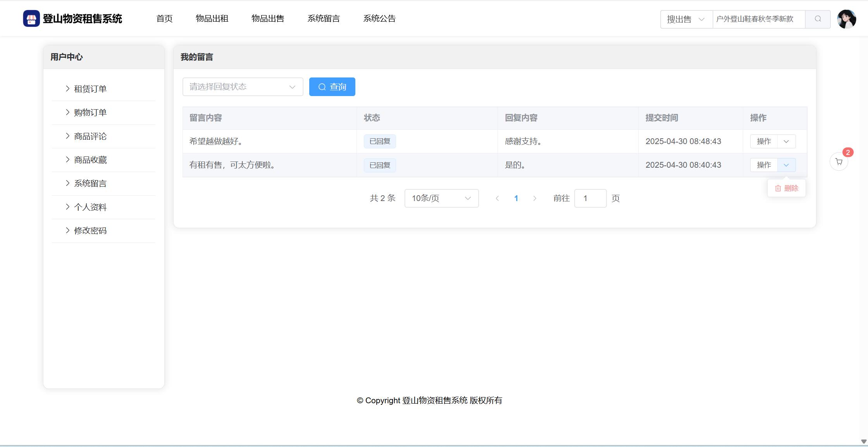
Task: Select 修改密码 in the sidebar
Action: coord(90,231)
